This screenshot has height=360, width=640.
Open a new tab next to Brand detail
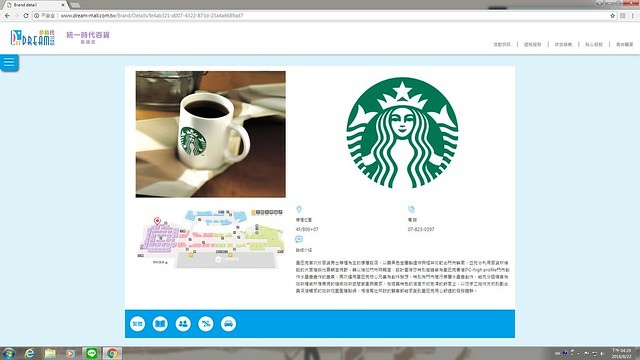pos(75,5)
